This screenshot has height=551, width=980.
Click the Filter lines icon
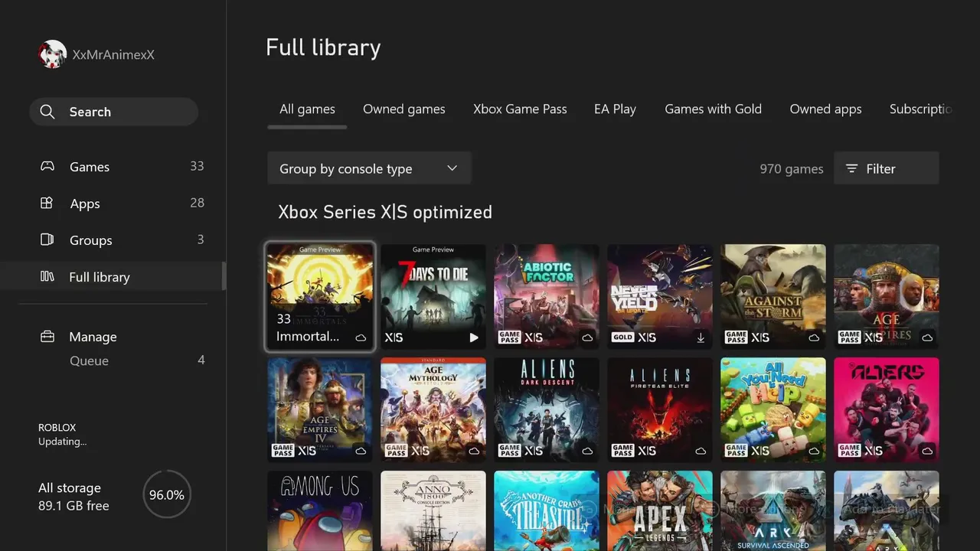851,168
